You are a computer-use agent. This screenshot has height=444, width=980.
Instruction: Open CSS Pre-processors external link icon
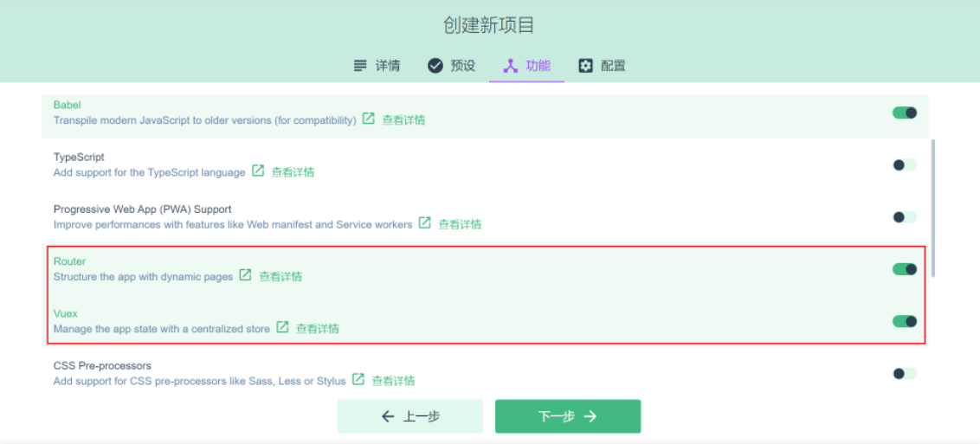[358, 379]
